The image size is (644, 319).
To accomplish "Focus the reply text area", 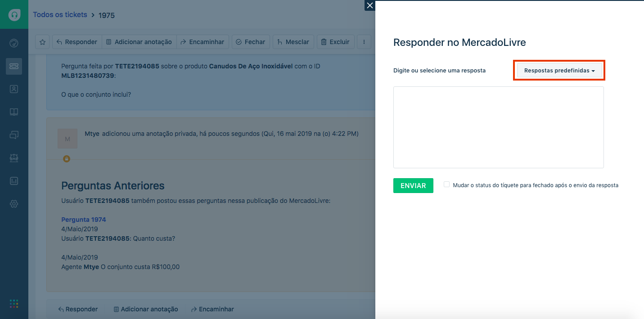I will click(x=498, y=127).
